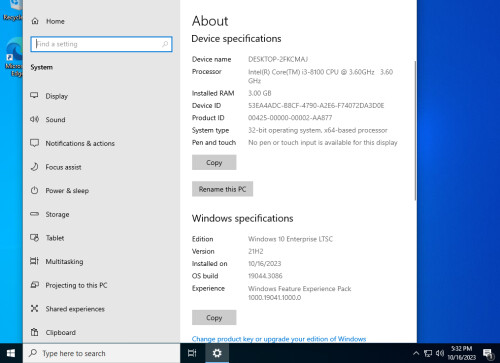This screenshot has width=500, height=363.
Task: Click OS build value 19044.3086
Action: pos(265,276)
